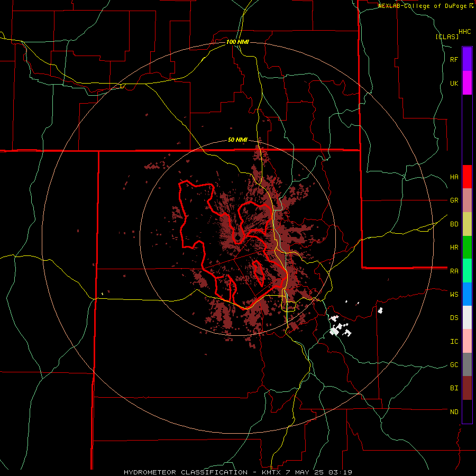Click the RA legend label
The width and height of the screenshot is (476, 476).
[x=454, y=271]
